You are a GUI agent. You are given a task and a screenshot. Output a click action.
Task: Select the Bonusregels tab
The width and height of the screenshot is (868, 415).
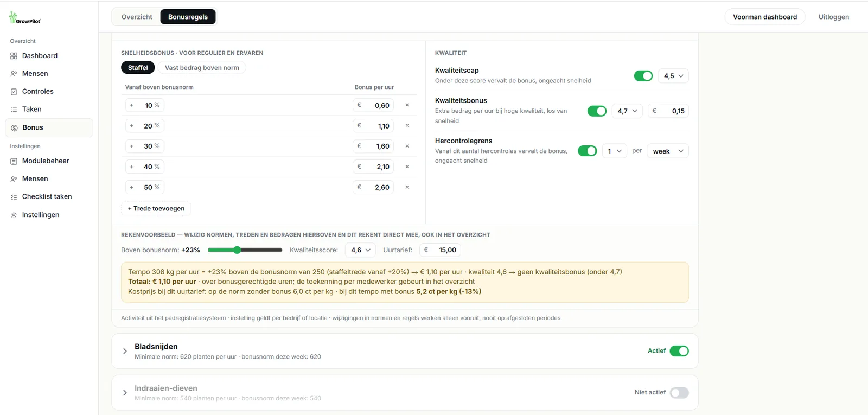point(188,17)
